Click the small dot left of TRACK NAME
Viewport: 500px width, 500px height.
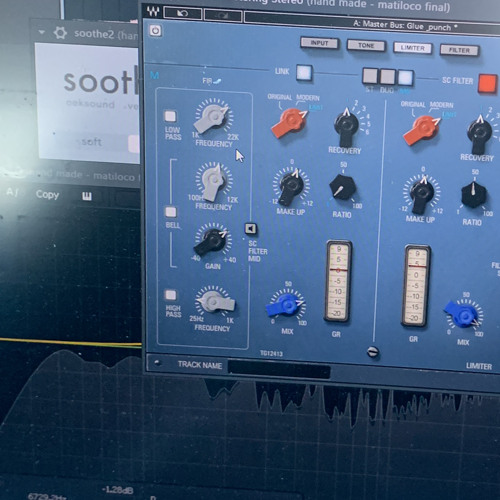click(157, 363)
